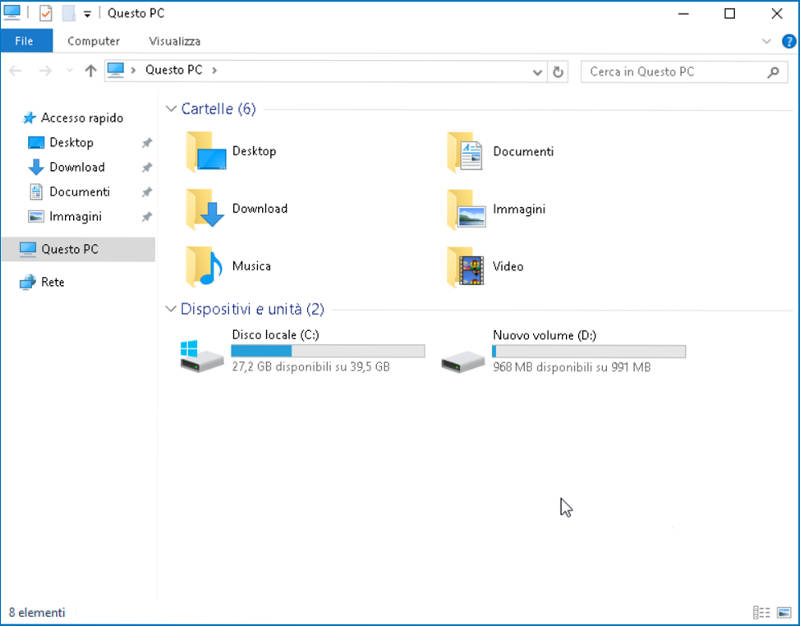This screenshot has width=800, height=626.
Task: Select the Documenti folder icon in Cartelle
Action: point(465,152)
